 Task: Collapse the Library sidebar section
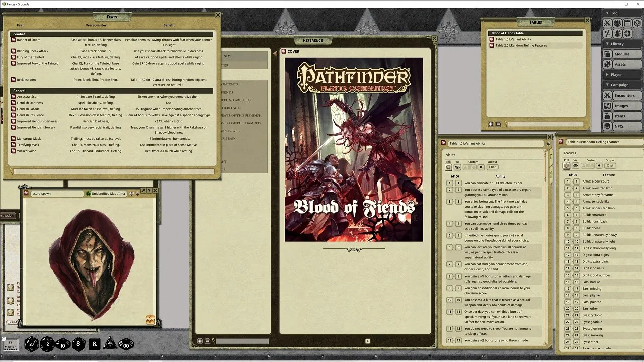[623, 44]
